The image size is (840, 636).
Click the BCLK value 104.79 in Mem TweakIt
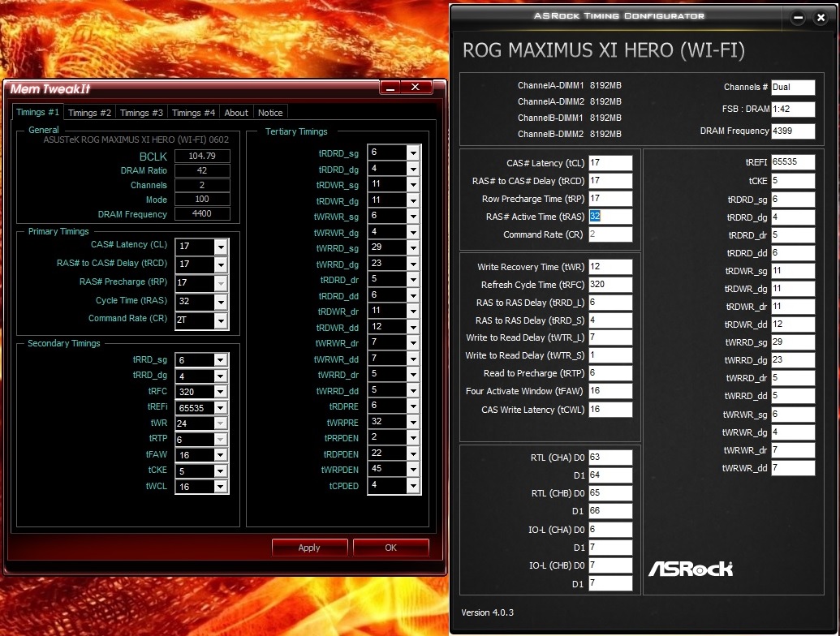[202, 156]
